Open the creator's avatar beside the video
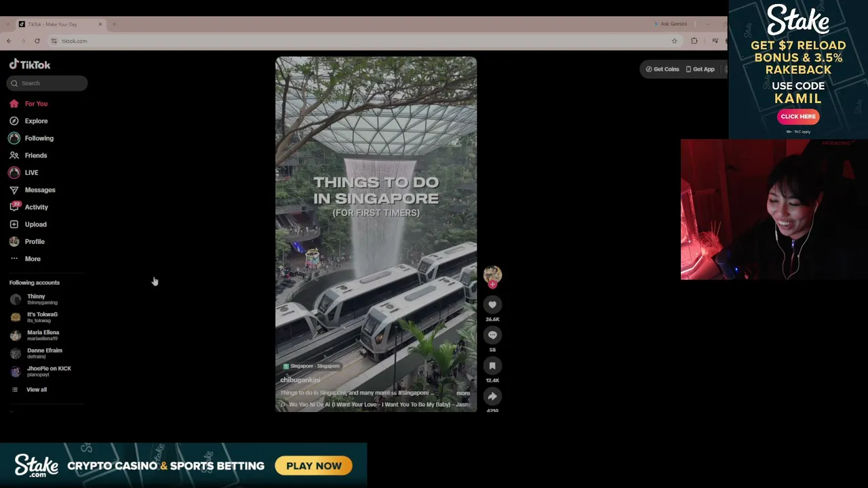 [492, 274]
